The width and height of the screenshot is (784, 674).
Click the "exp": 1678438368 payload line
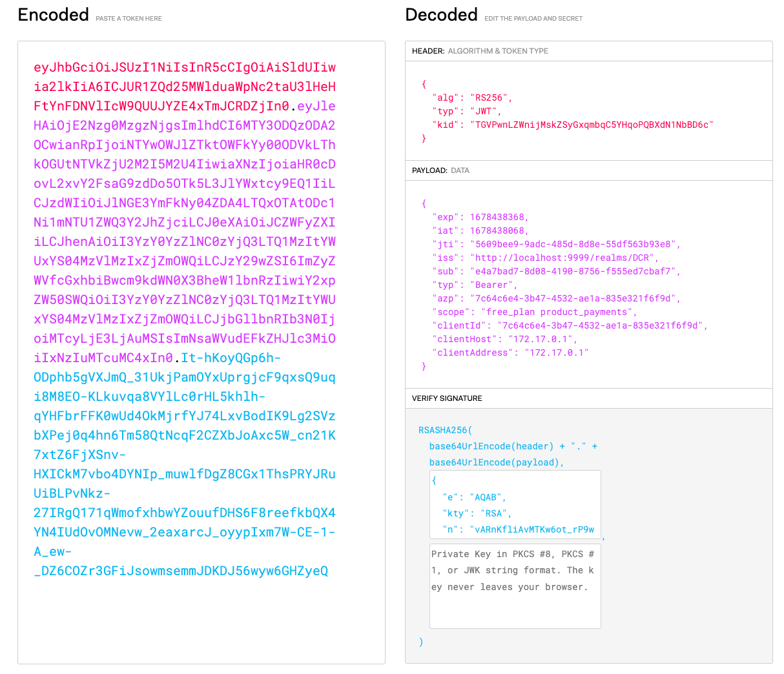click(480, 218)
